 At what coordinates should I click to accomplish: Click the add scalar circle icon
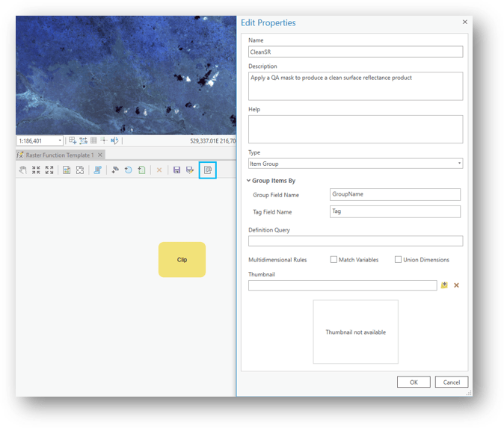(129, 170)
